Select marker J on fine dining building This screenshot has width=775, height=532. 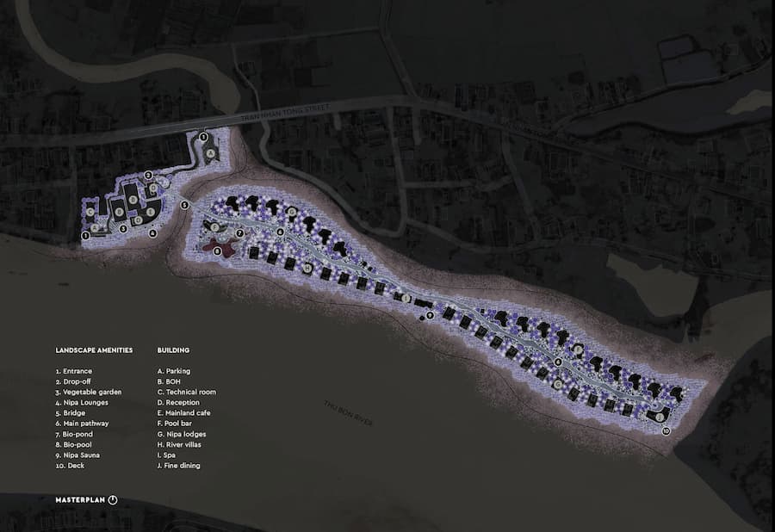pos(660,417)
